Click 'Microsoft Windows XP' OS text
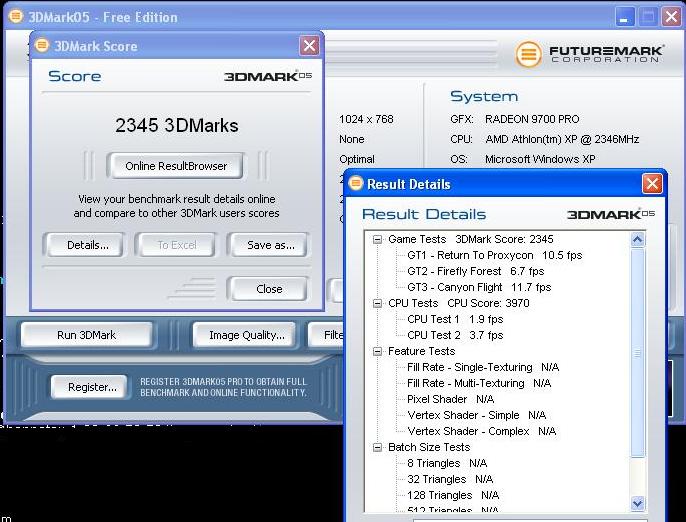This screenshot has height=522, width=686. pos(540,159)
